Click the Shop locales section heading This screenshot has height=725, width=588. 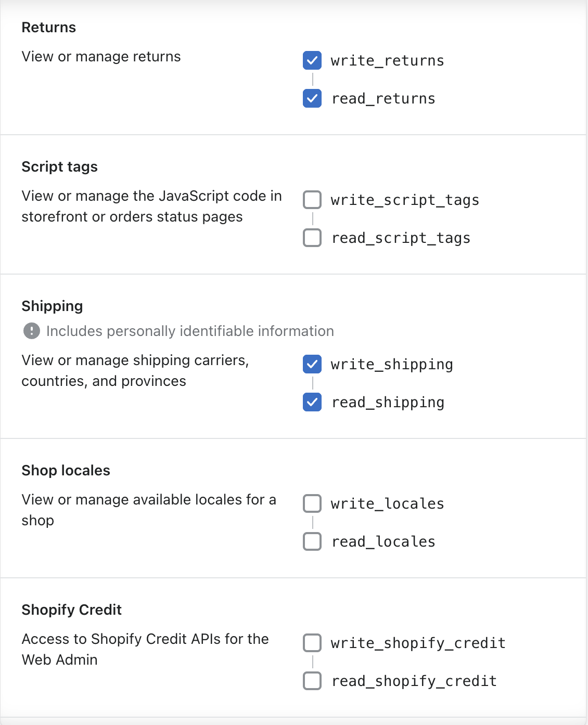point(66,471)
